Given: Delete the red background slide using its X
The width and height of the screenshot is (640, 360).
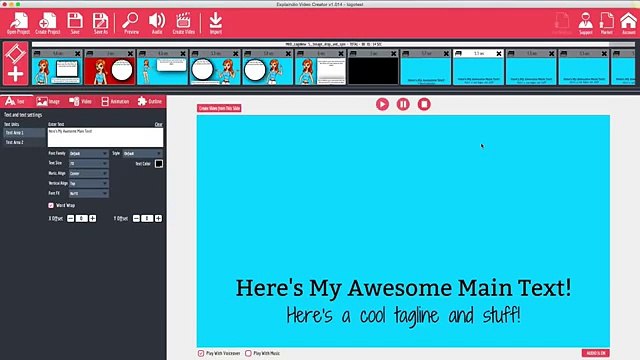Looking at the screenshot, I should point(130,53).
